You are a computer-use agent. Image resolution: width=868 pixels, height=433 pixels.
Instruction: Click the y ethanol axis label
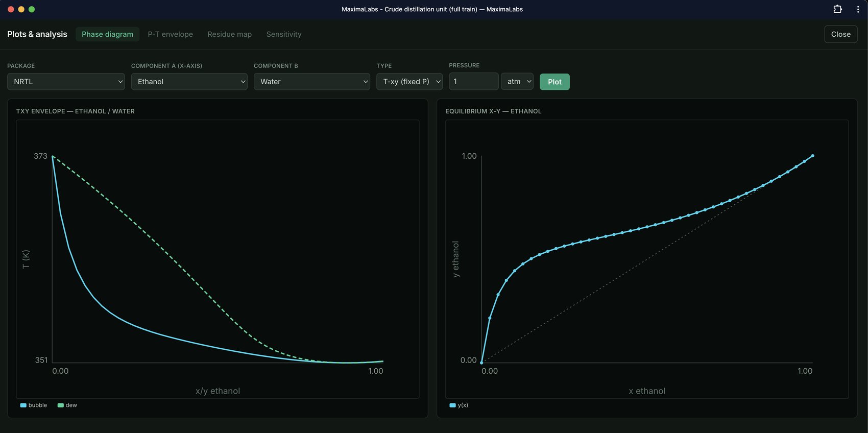456,259
